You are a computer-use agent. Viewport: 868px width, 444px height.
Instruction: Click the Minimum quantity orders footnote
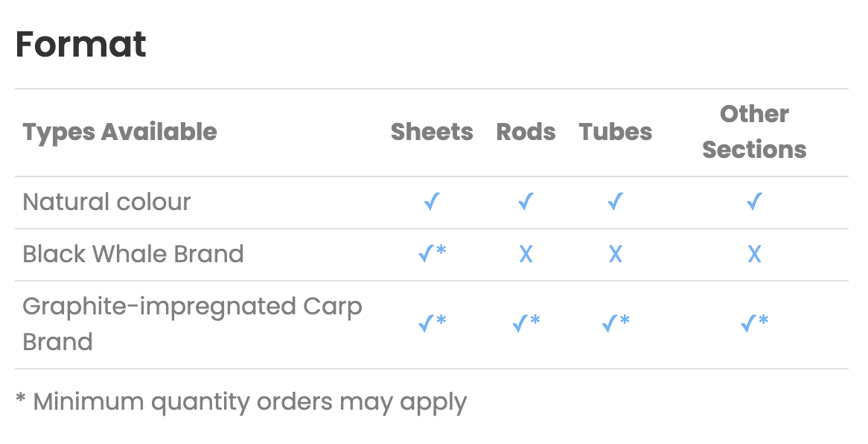point(241,402)
